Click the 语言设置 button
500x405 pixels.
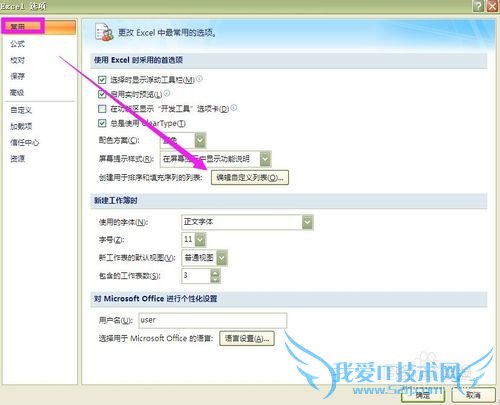click(x=247, y=339)
